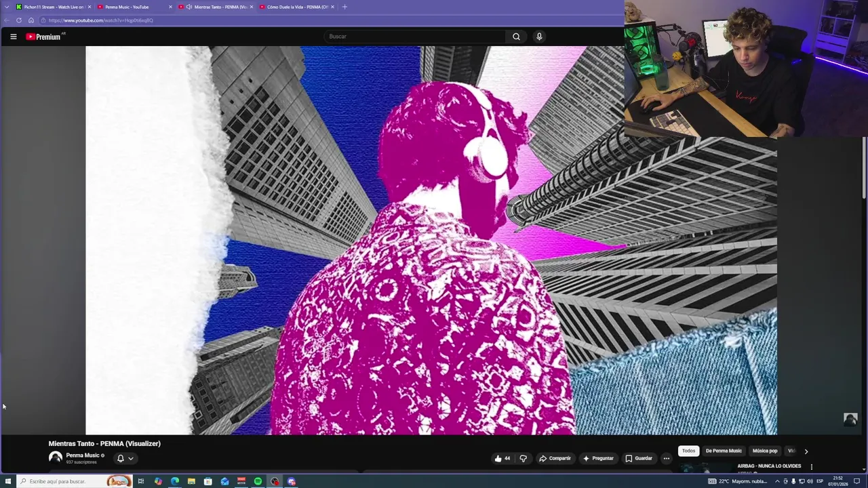This screenshot has width=868, height=488.
Task: Launch Microsoft Edge from taskbar
Action: click(x=175, y=481)
